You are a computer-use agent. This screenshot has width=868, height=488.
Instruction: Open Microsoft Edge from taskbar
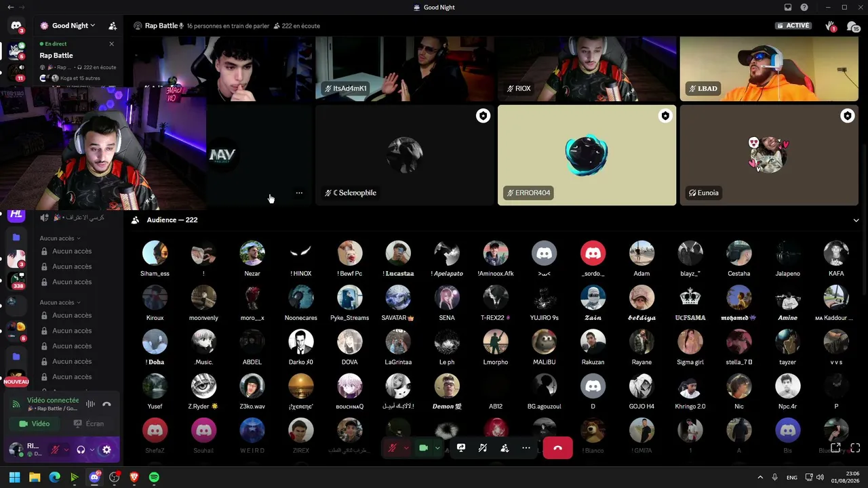[54, 477]
